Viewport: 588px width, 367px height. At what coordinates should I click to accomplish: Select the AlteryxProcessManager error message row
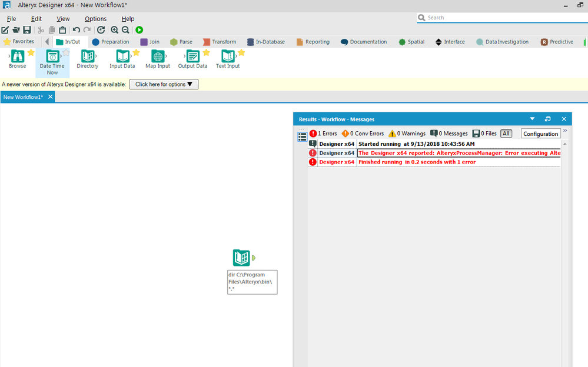pos(434,153)
